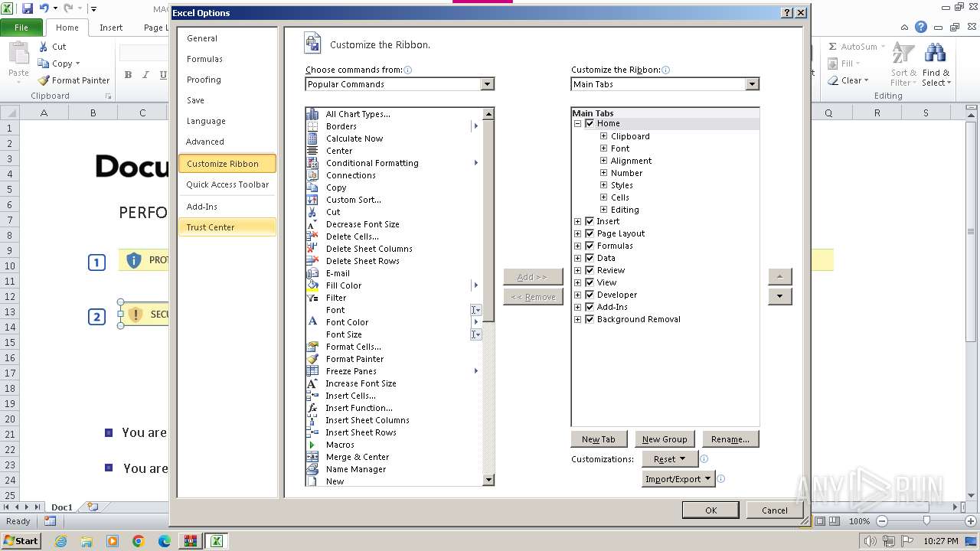Select Quick Access Toolbar category
The height and width of the screenshot is (551, 980).
227,184
